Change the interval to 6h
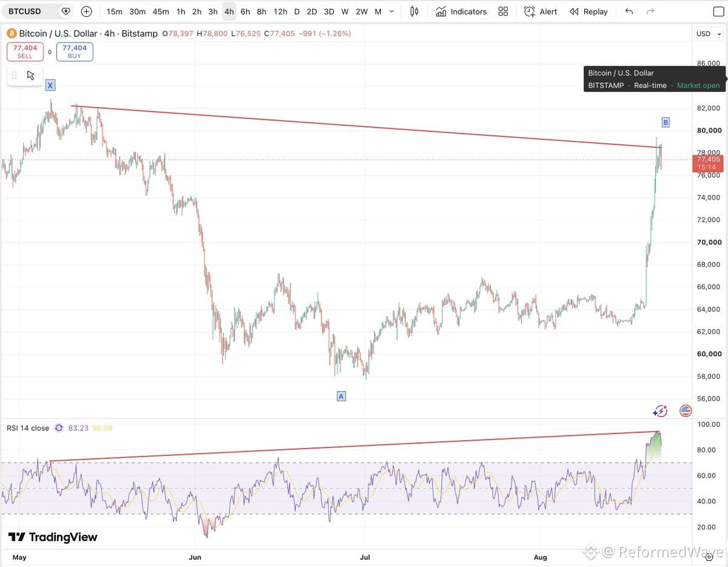The image size is (728, 567). pyautogui.click(x=245, y=12)
